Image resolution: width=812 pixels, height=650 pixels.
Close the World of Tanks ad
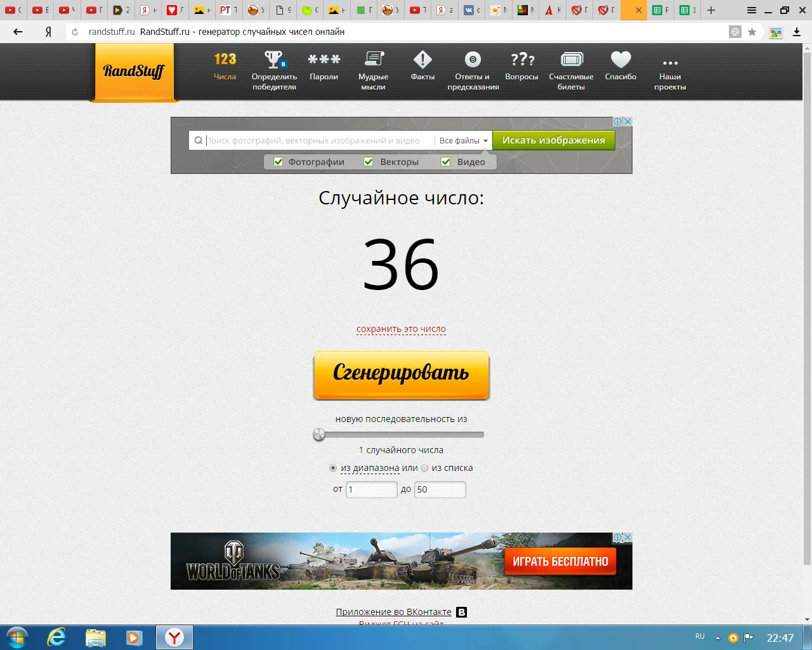pos(627,537)
